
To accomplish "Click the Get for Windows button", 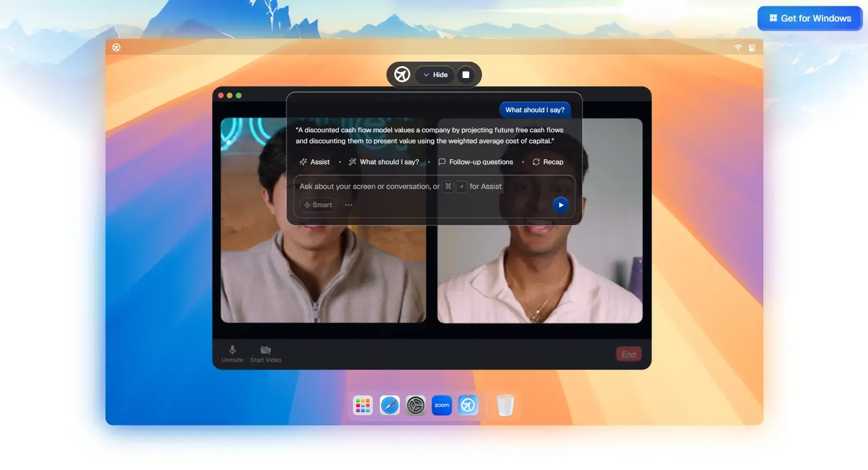I will (x=809, y=18).
